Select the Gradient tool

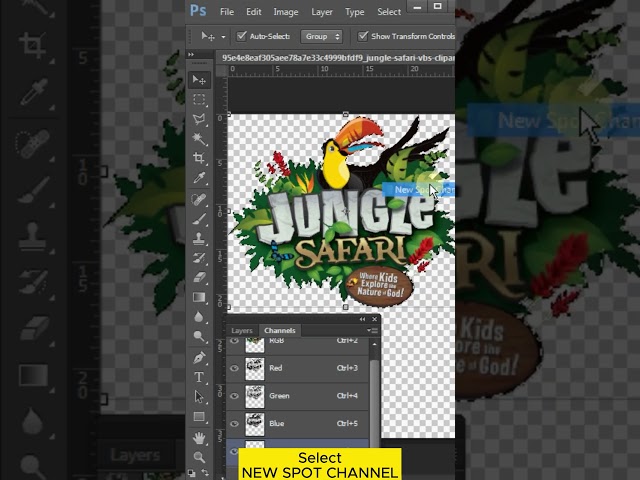[x=199, y=297]
